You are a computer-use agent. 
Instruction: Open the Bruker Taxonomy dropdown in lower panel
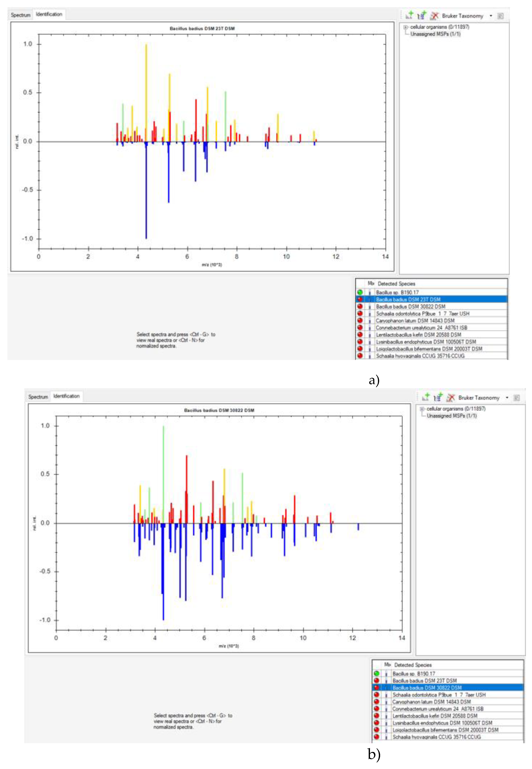coord(507,397)
